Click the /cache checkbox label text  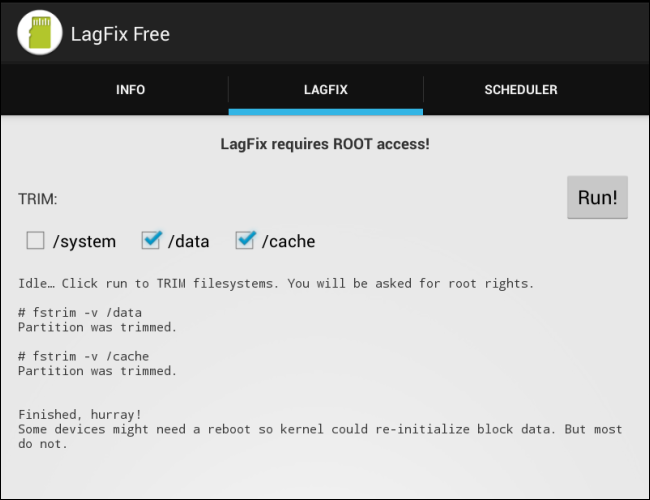click(x=288, y=241)
